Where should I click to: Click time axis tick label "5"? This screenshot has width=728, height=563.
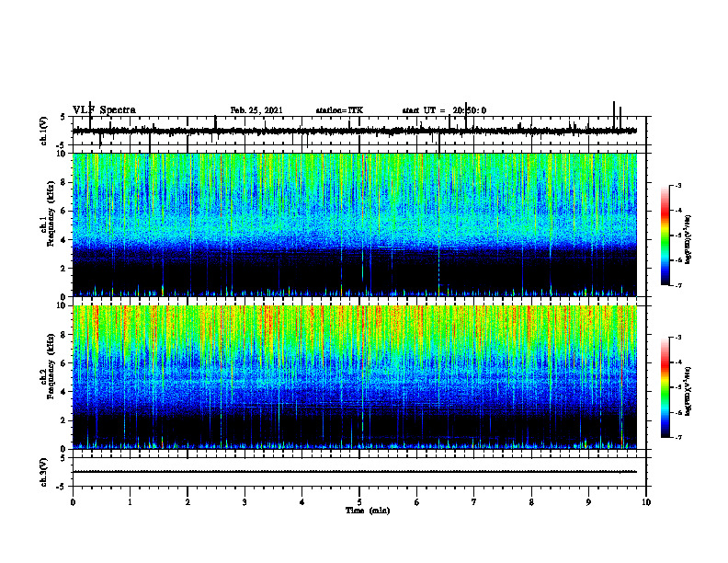click(359, 502)
